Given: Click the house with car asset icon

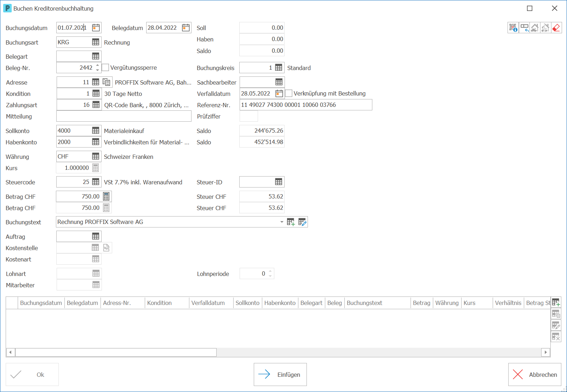Looking at the screenshot, I should click(535, 28).
